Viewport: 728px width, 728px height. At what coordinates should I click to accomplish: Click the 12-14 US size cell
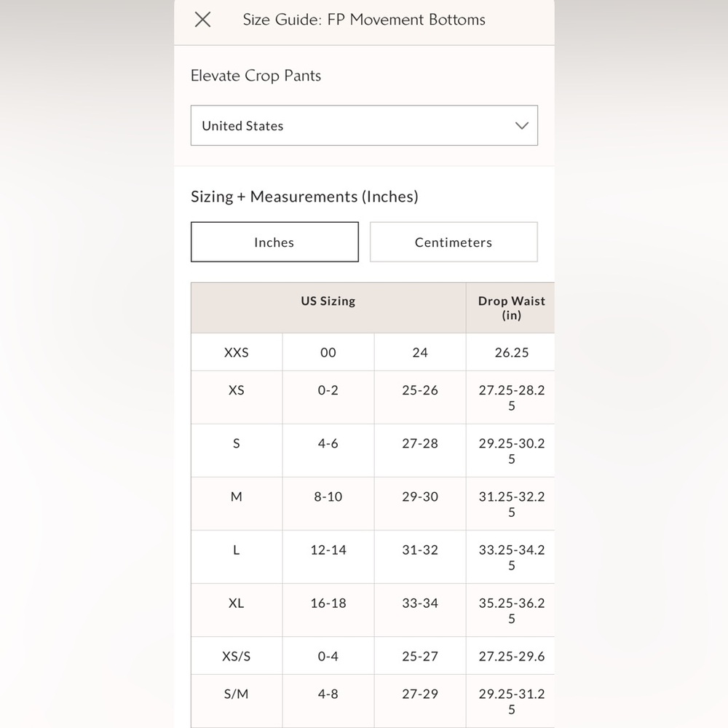point(328,550)
